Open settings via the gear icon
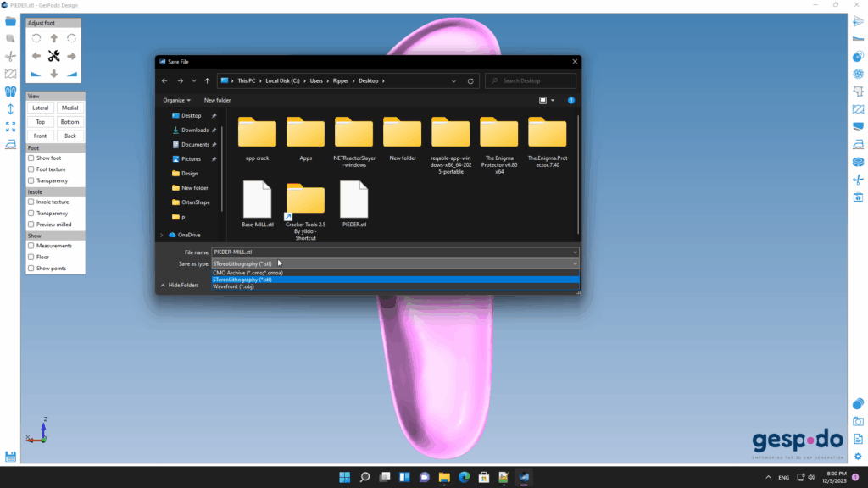Image resolution: width=868 pixels, height=488 pixels. (x=858, y=456)
